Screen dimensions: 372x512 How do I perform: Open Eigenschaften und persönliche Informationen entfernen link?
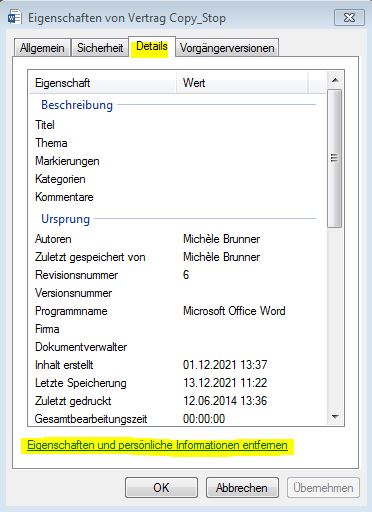coord(157,445)
